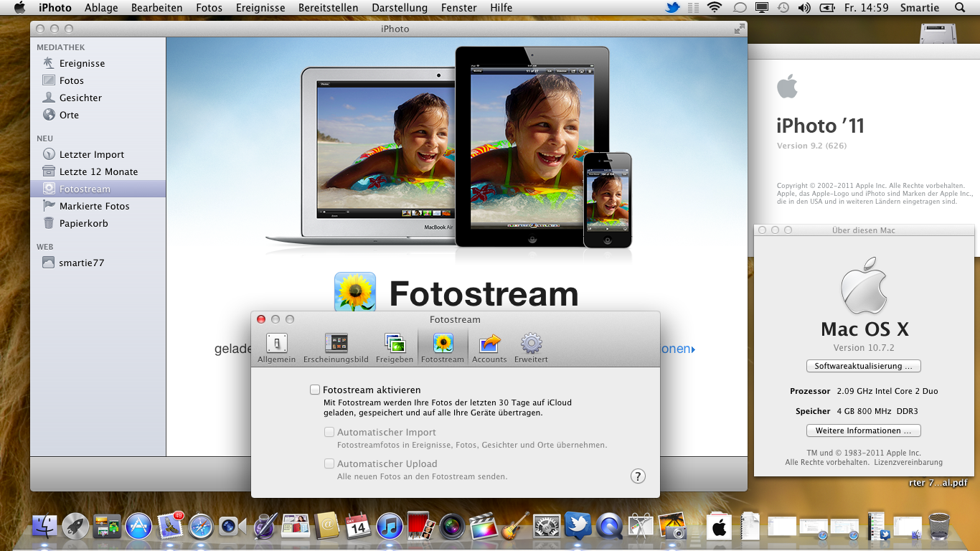
Task: Open Photo Booth from the Dock
Action: click(420, 527)
